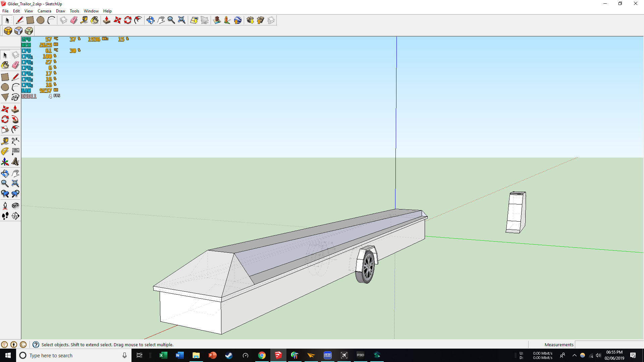Choose the Dimension tool in left palette

click(x=15, y=141)
